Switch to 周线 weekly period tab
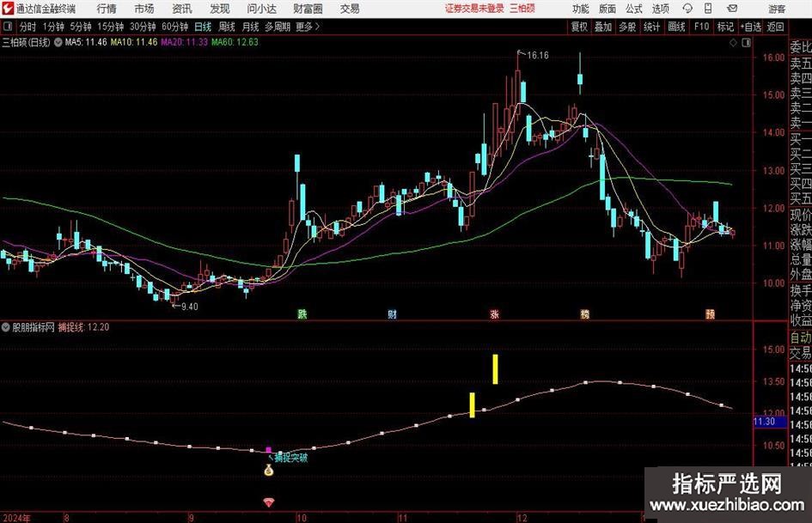 [226, 27]
